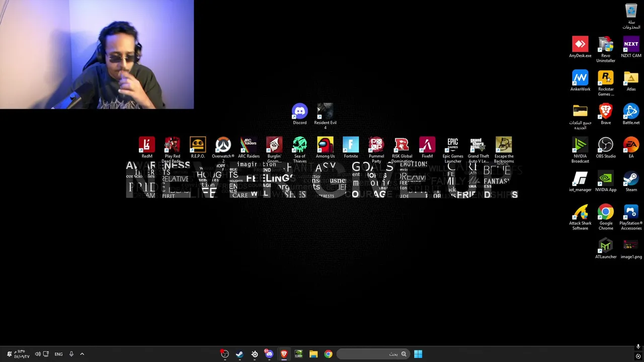Launch the Rockstar Games Launcher desktop shortcut
Viewport: 644px width, 362px height.
click(x=606, y=83)
